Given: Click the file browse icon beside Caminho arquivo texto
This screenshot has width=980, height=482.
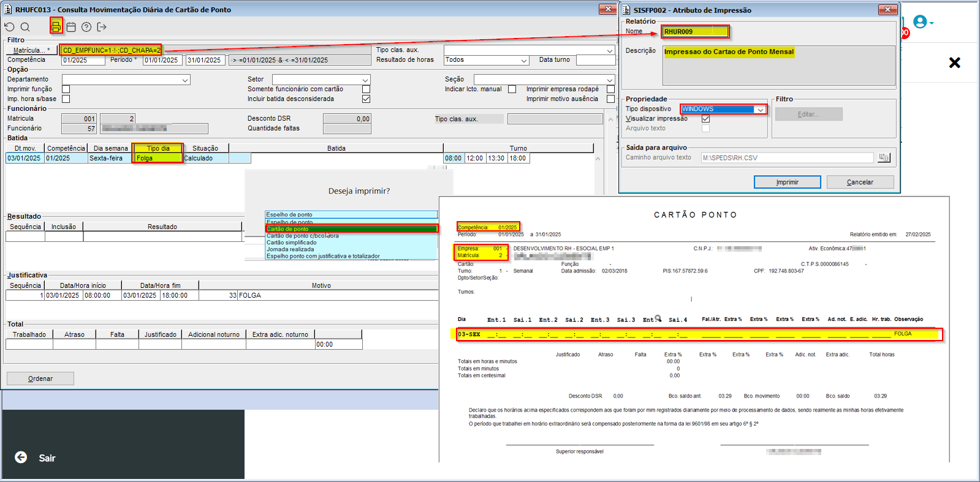Looking at the screenshot, I should pos(884,157).
